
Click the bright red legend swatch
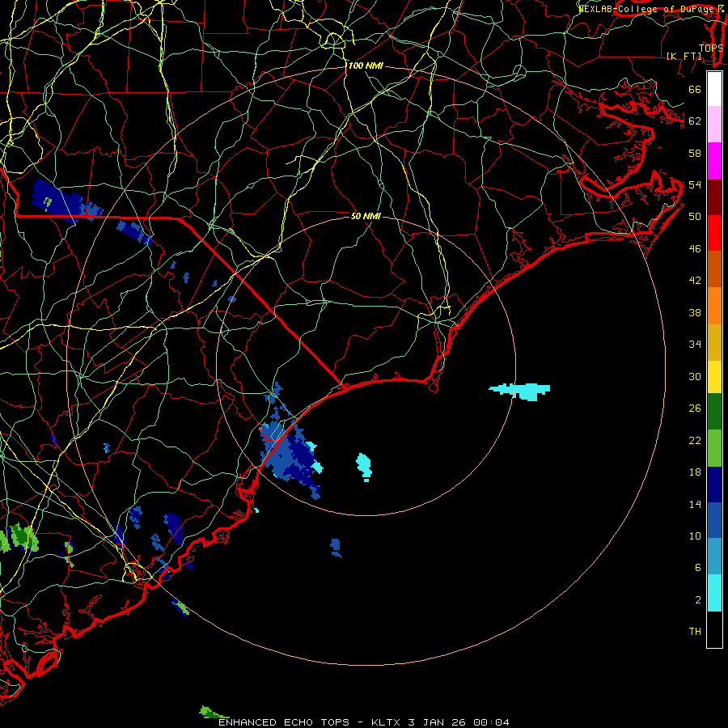(714, 233)
